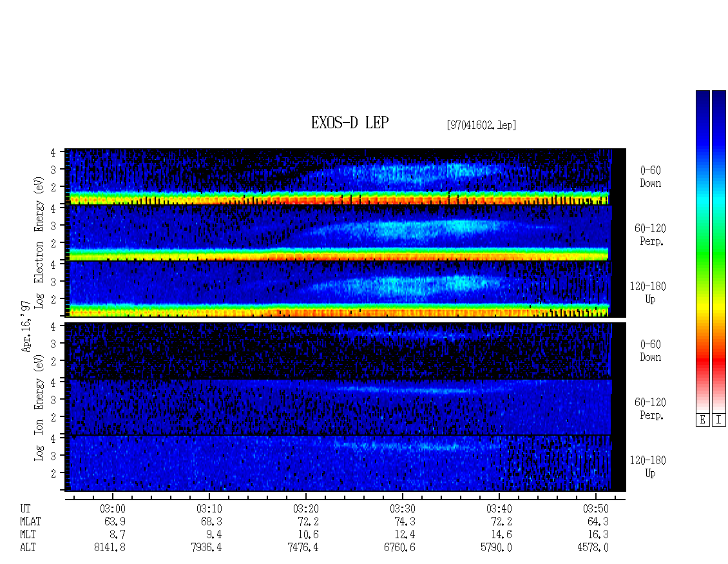Click the MLT value 14.6
Screen dimensions: 728x564
(501, 535)
